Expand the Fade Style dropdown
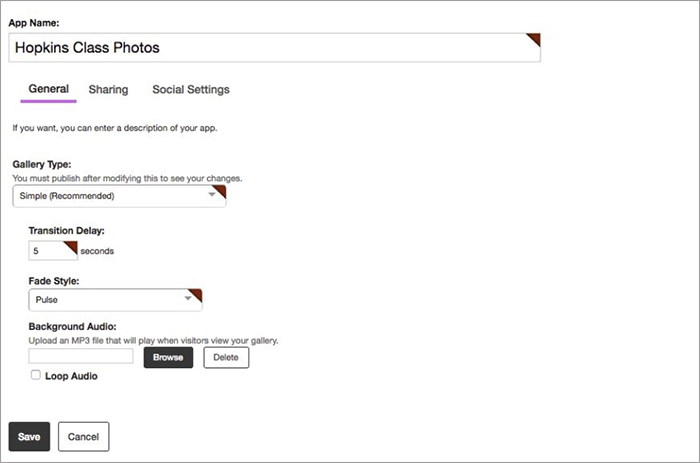Screen dimensions: 700x463 coord(115,300)
